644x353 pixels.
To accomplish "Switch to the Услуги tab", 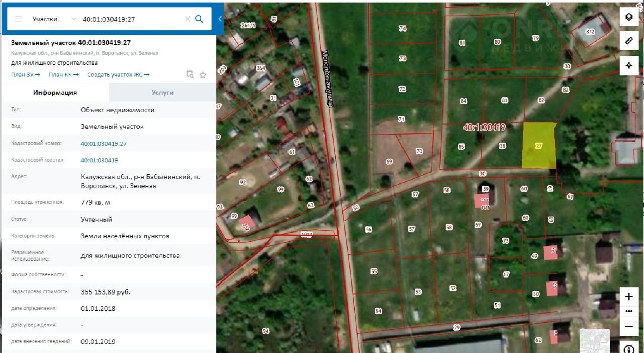I will pos(163,92).
